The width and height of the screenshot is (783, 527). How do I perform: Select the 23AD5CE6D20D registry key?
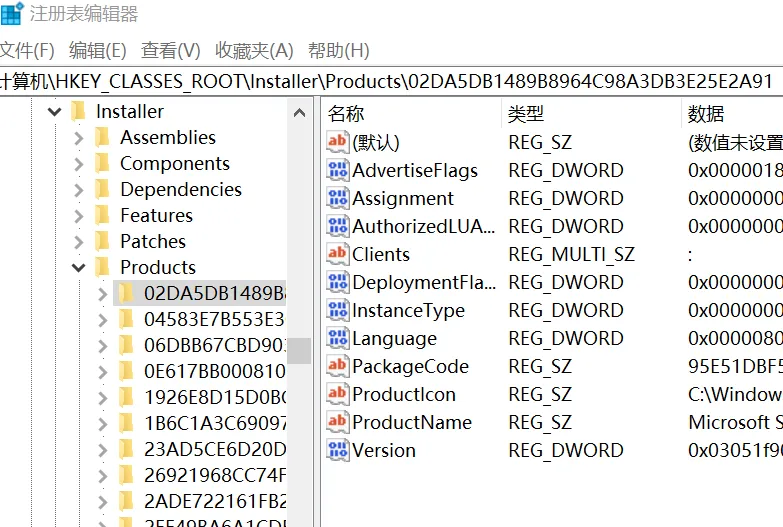pos(215,450)
